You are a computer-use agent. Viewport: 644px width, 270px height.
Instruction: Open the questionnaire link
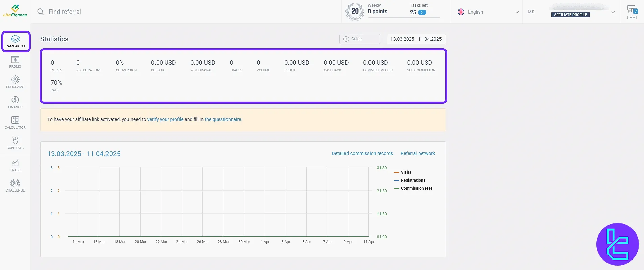[x=223, y=119]
